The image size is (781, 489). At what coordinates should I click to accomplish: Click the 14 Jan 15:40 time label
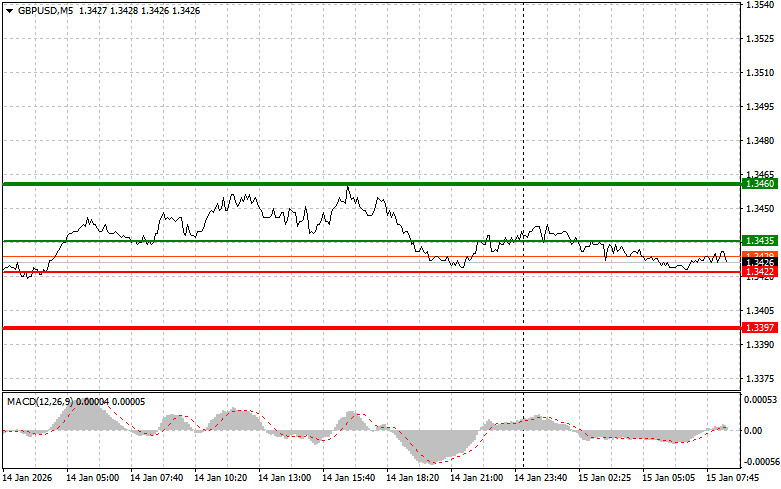click(350, 478)
